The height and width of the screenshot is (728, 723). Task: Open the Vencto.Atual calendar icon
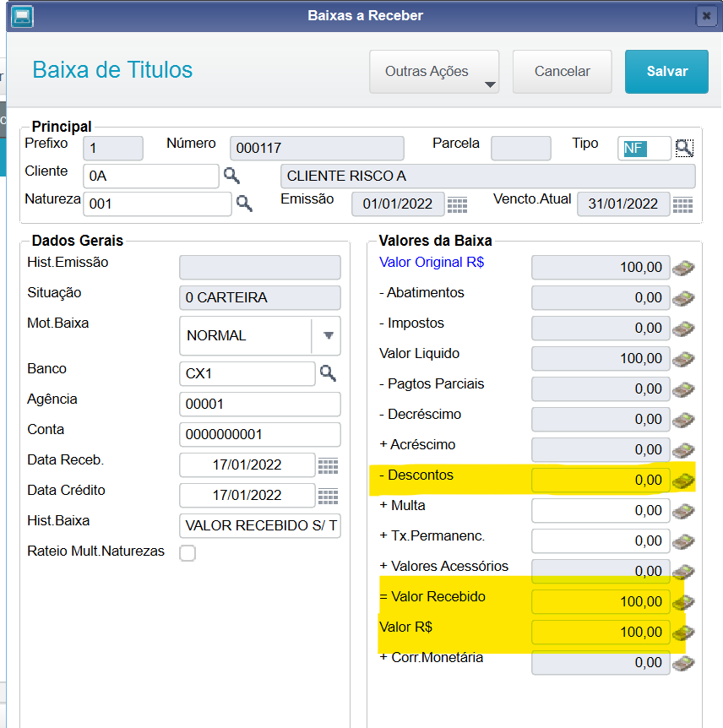click(x=682, y=204)
